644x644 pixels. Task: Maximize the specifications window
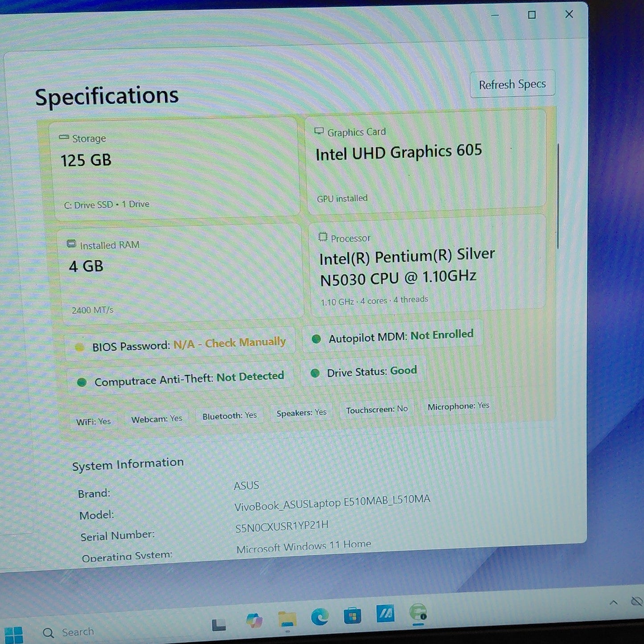532,15
